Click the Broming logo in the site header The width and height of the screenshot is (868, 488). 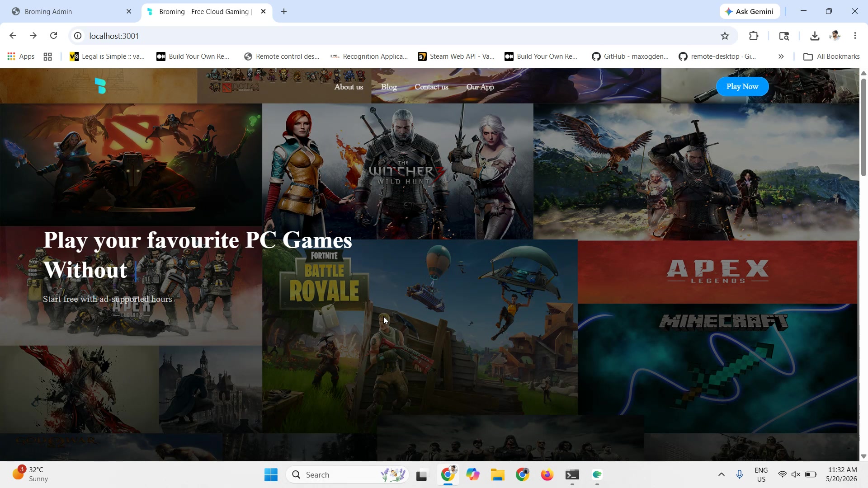100,86
